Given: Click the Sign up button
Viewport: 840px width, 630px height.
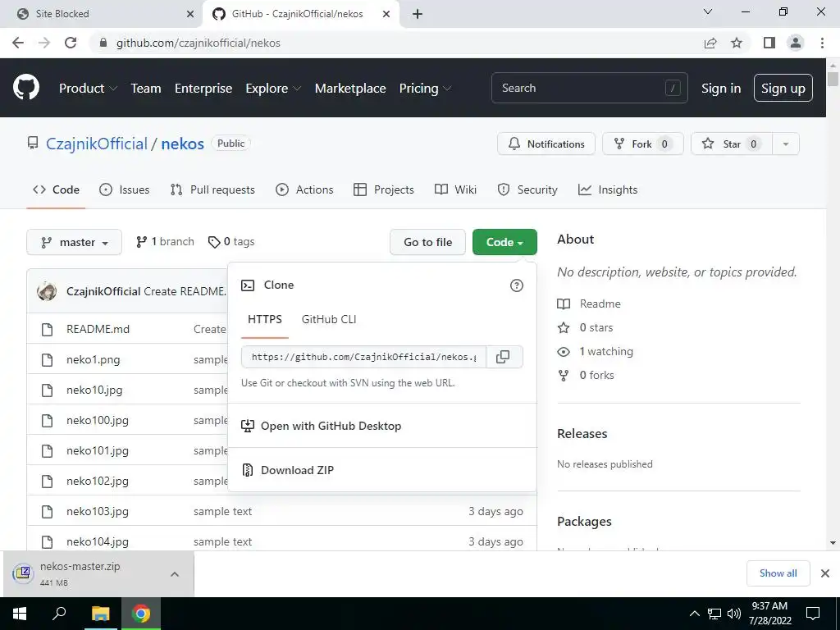Looking at the screenshot, I should tap(783, 88).
